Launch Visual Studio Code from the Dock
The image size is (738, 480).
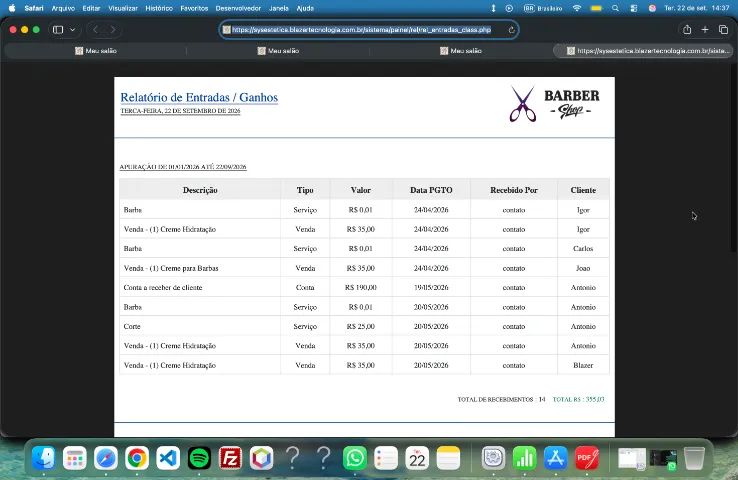click(x=168, y=457)
